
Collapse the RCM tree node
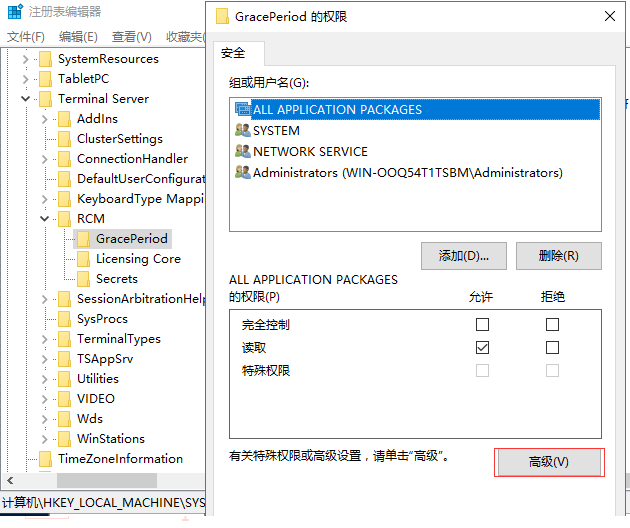pyautogui.click(x=45, y=219)
